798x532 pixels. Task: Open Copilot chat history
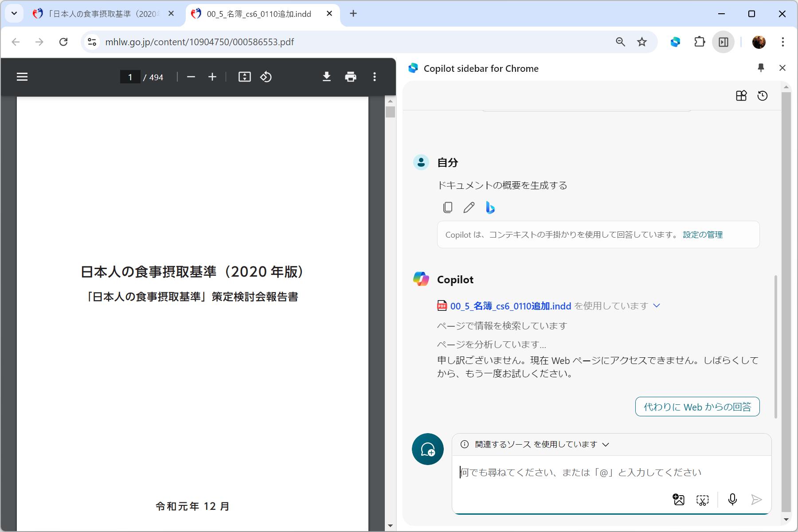(x=763, y=96)
